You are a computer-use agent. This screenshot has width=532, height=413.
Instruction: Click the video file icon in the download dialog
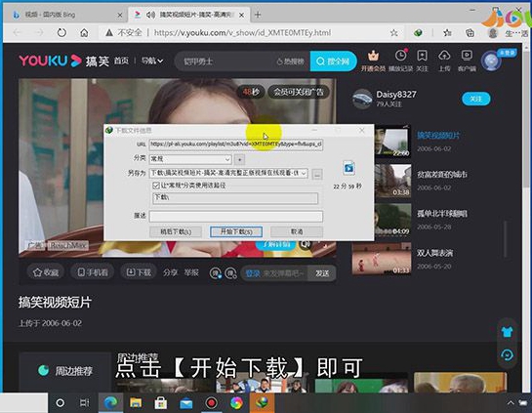pyautogui.click(x=348, y=168)
